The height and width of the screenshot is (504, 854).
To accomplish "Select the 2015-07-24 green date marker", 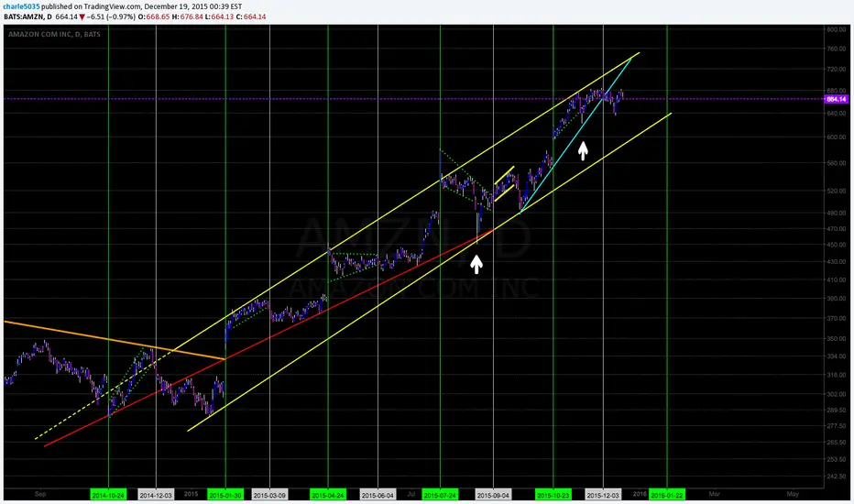I will tap(440, 495).
